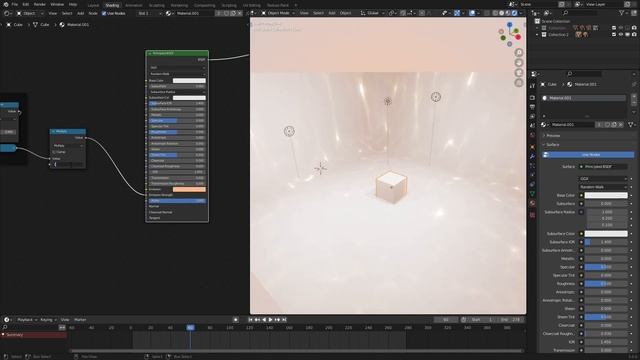Click the Emission color swatch on Principled BSDF node
The width and height of the screenshot is (640, 360).
pyautogui.click(x=189, y=189)
